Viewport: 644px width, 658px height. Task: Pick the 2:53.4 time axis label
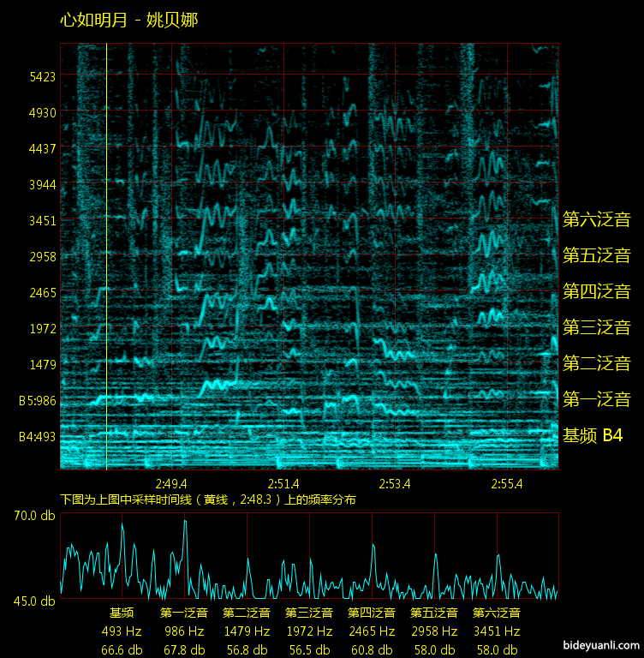396,483
